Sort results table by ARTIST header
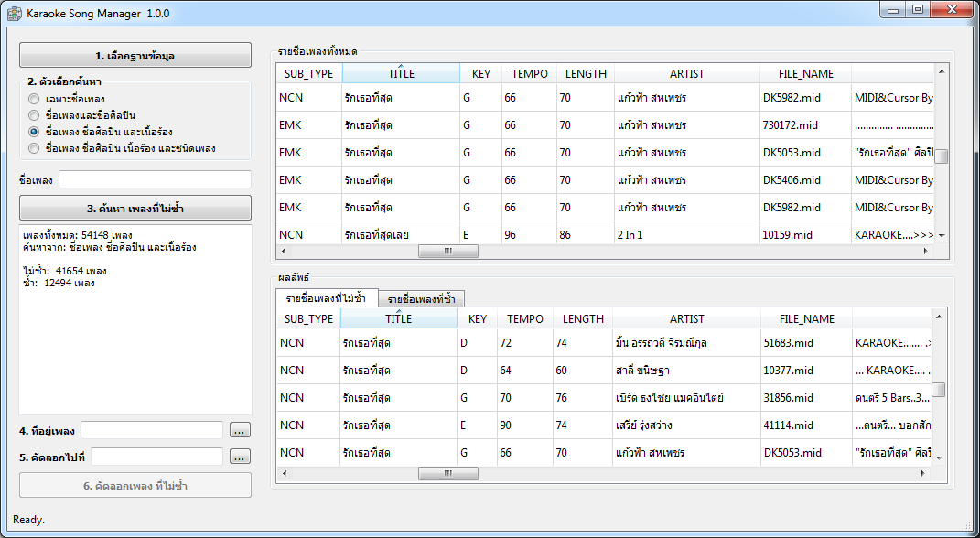 point(687,318)
